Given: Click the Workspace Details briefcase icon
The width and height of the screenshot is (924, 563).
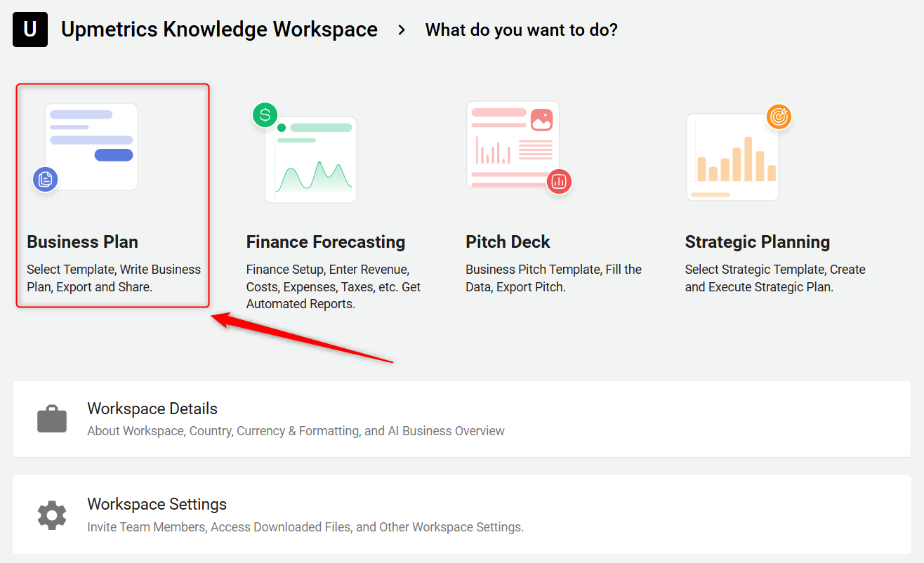Looking at the screenshot, I should [x=52, y=419].
